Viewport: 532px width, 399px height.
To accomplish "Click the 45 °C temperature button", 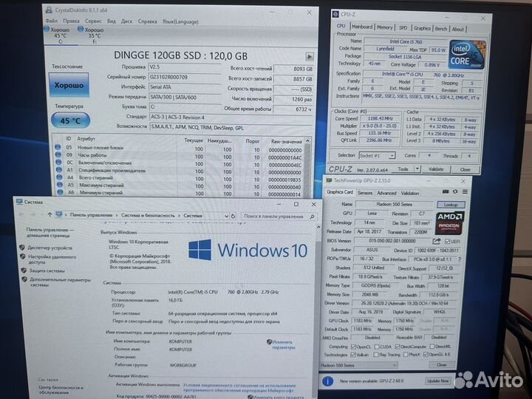I will tap(70, 120).
